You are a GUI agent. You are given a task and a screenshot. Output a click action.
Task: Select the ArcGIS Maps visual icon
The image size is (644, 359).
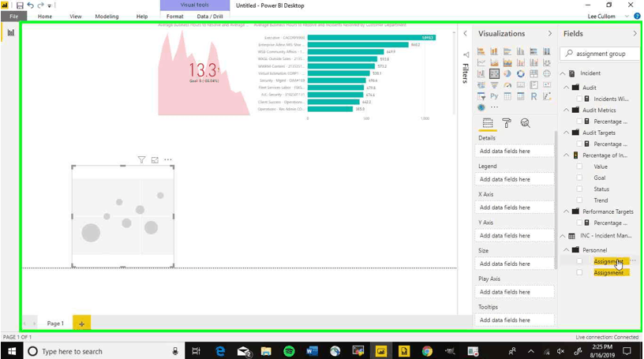[x=481, y=107]
